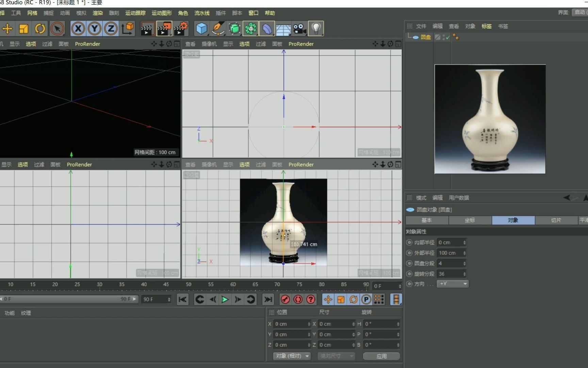Click the Play Forward button
Screen dimensions: 588x368
(x=225, y=300)
